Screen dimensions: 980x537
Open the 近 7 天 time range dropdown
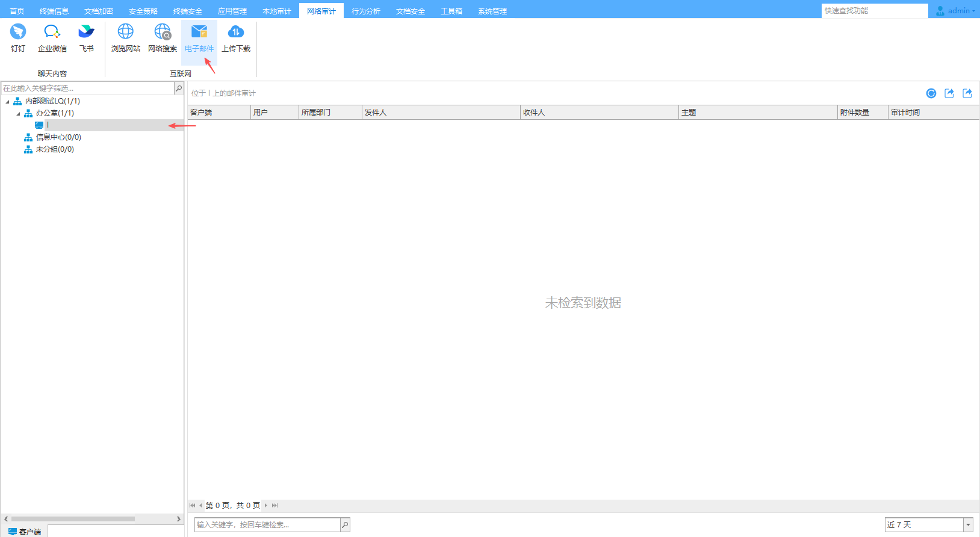[x=968, y=525]
